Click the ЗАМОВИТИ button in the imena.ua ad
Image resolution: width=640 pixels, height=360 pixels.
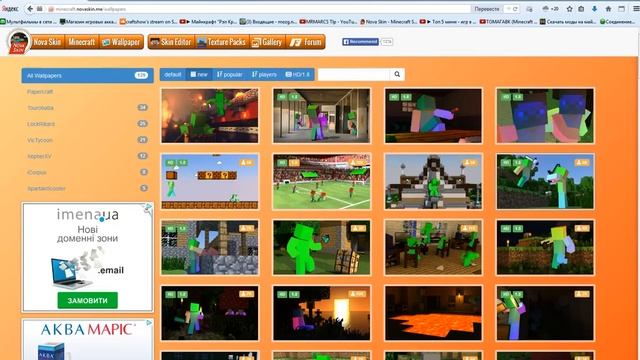(x=87, y=300)
